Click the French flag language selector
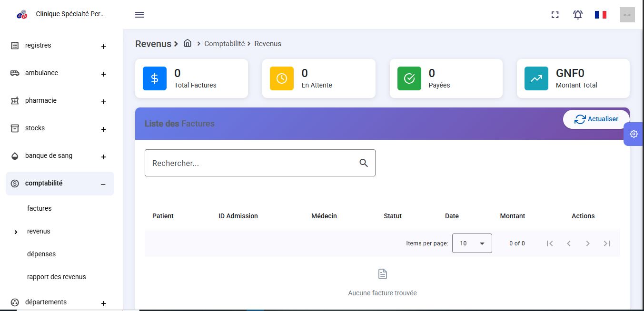 601,15
